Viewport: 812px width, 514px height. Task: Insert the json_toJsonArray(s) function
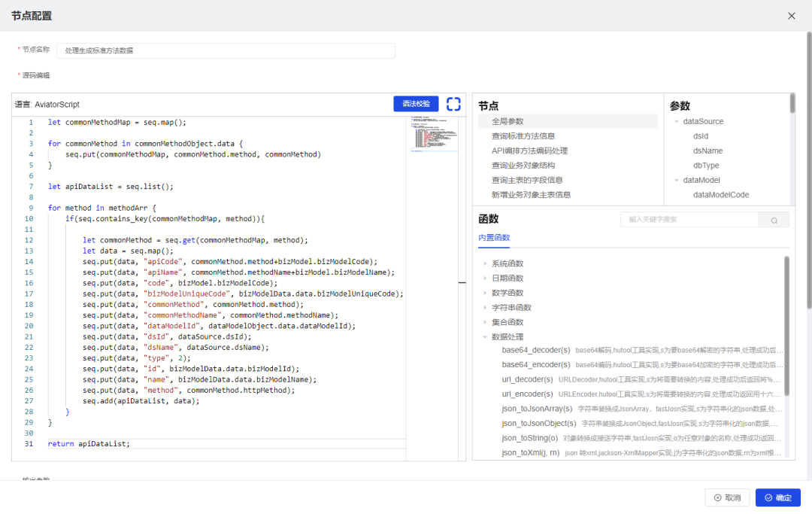(537, 409)
